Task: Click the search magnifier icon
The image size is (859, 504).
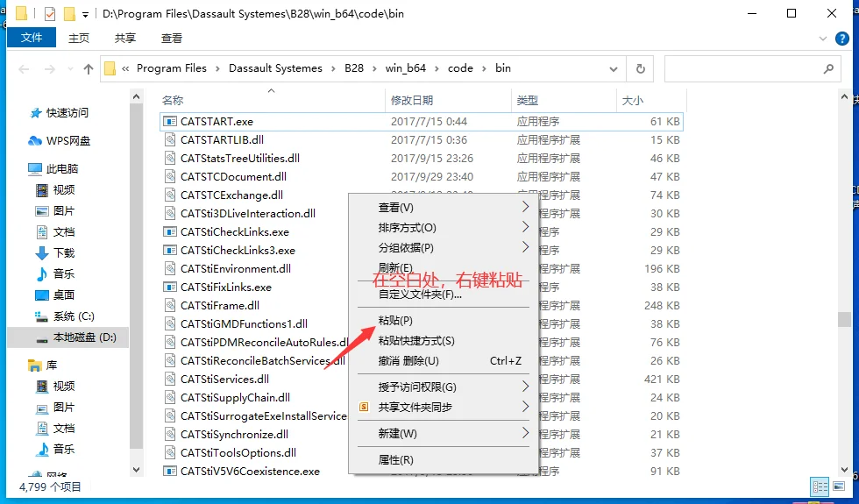Action: (828, 68)
